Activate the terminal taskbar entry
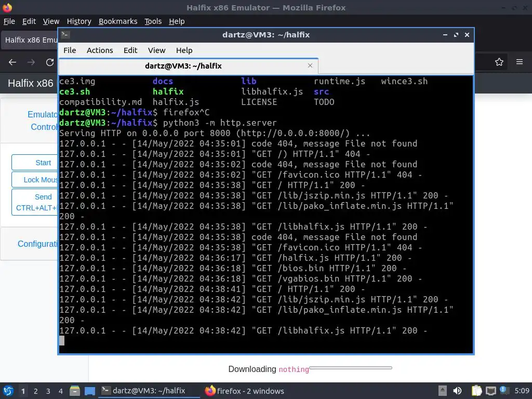 (149, 391)
